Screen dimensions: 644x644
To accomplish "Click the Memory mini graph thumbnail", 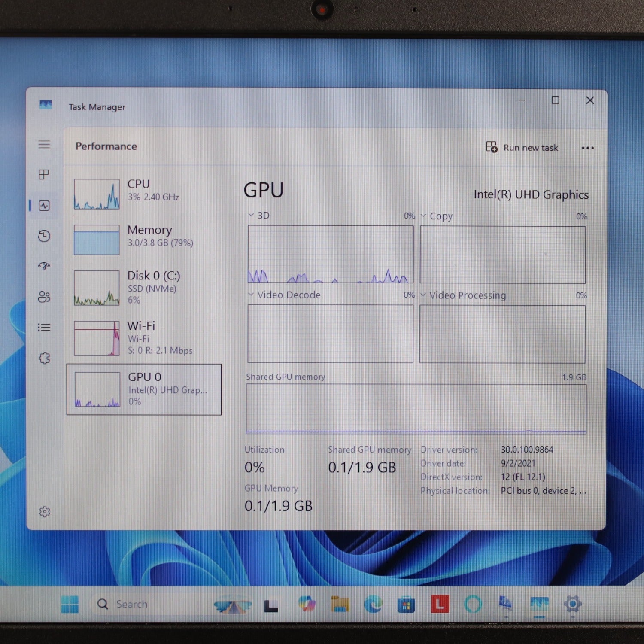I will tap(97, 240).
